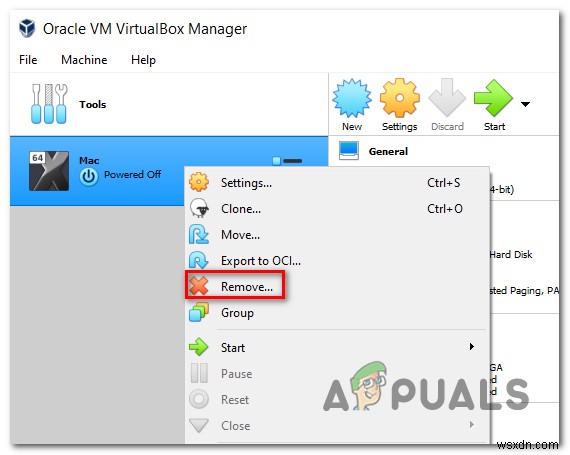570x455 pixels.
Task: Click the General section header
Action: coord(388,151)
